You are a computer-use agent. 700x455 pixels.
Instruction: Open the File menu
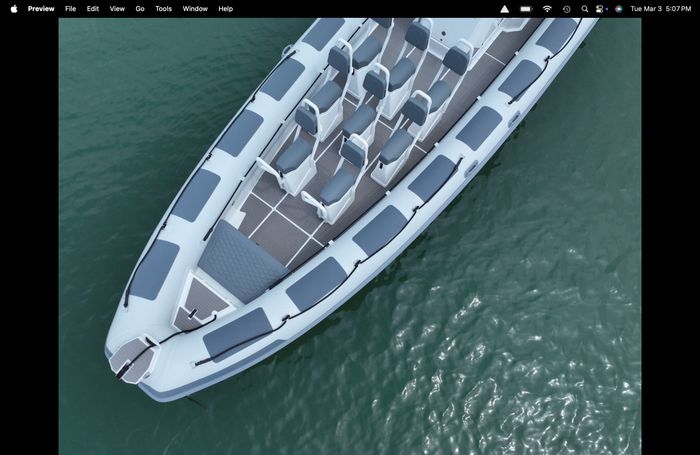point(71,9)
